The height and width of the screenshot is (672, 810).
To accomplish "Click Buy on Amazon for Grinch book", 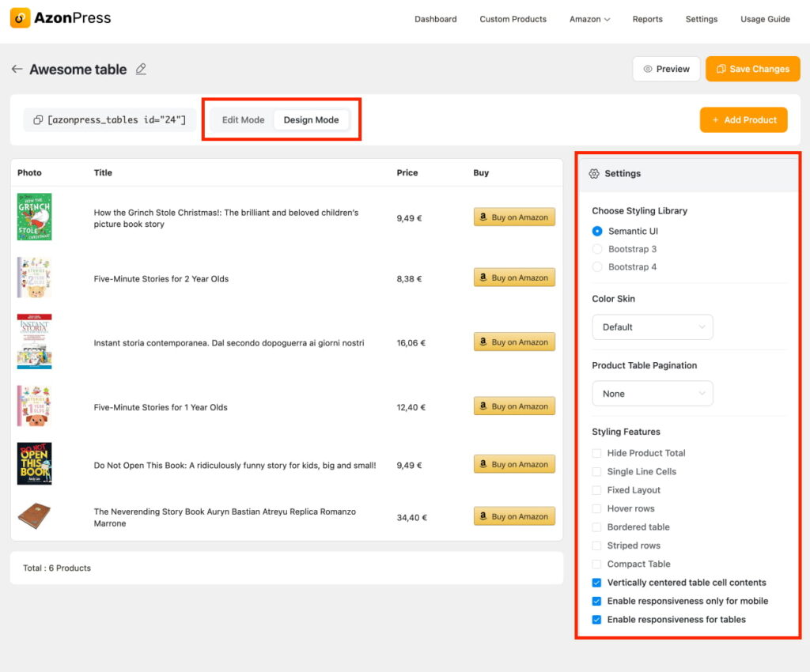I will pyautogui.click(x=514, y=217).
